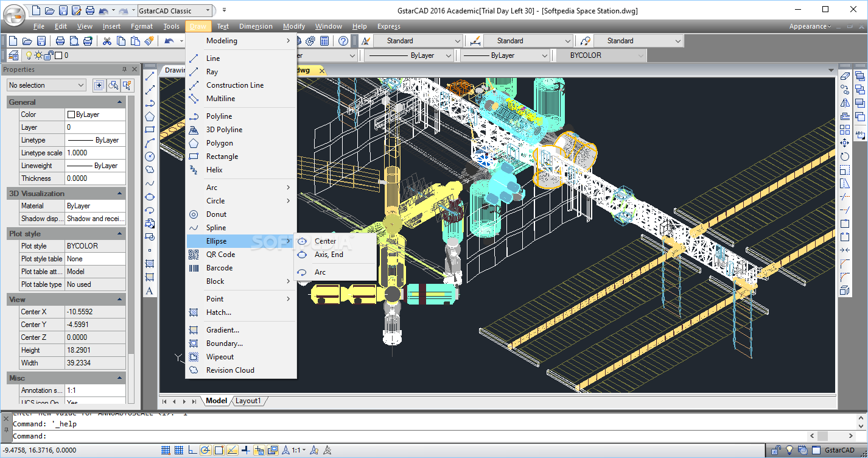
Task: Click the Save icon in quick access bar
Action: click(63, 10)
